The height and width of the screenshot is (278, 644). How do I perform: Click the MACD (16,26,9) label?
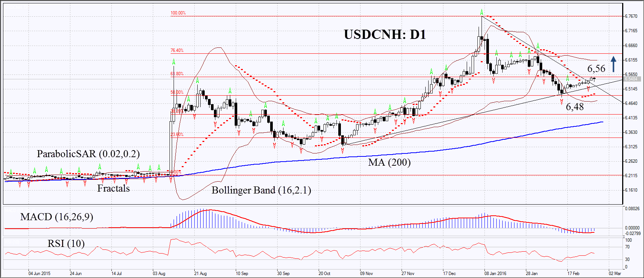(x=57, y=217)
